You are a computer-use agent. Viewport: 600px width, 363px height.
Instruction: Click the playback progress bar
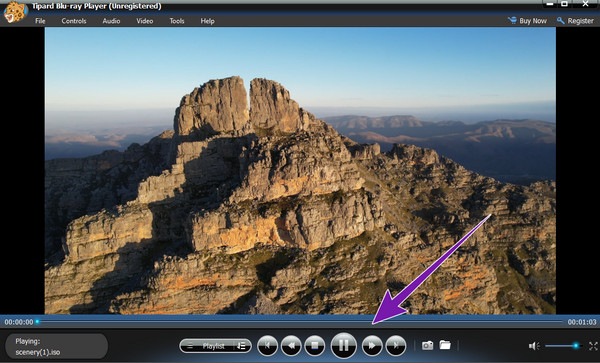coord(300,322)
